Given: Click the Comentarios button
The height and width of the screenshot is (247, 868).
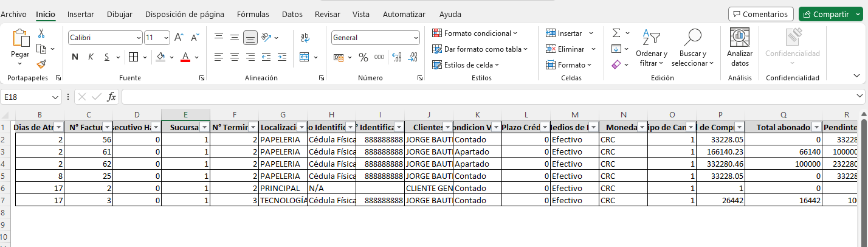Looking at the screenshot, I should (761, 14).
